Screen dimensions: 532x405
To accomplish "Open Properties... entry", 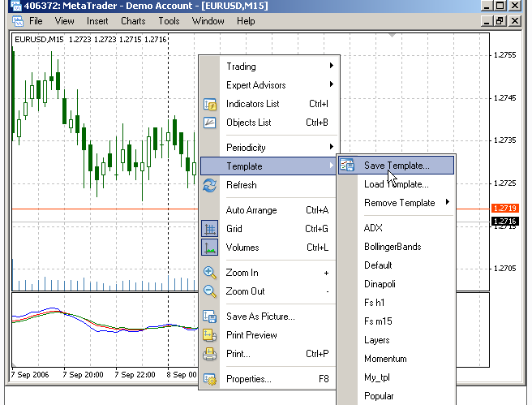I will pos(268,379).
